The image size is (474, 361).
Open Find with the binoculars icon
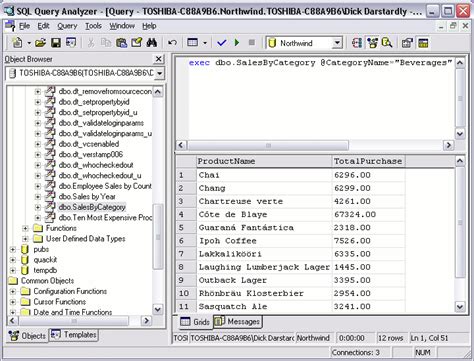[152, 43]
